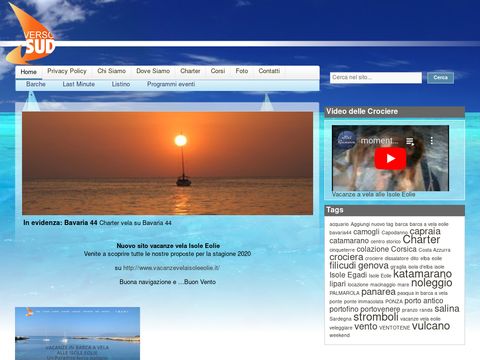This screenshot has height=360, width=480.
Task: Select the 'PALMAROLA' tag
Action: 344,293
